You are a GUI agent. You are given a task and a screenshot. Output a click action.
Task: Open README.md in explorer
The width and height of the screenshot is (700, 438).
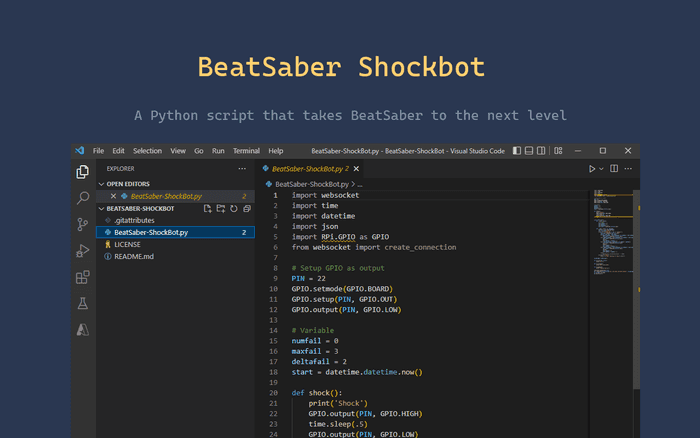(x=175, y=256)
